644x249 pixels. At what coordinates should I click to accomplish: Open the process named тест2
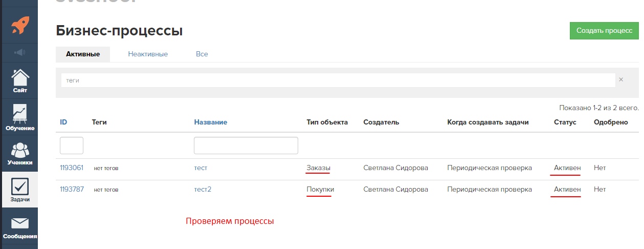(203, 189)
